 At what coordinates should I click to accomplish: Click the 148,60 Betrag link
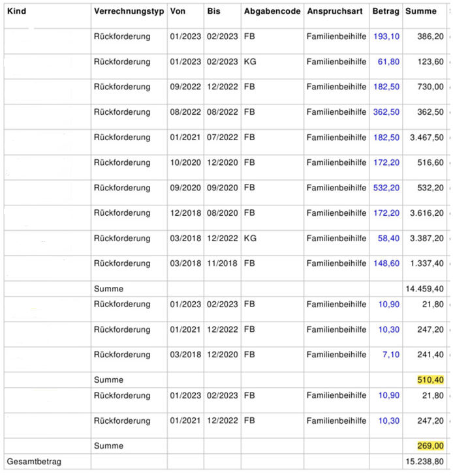pos(386,263)
